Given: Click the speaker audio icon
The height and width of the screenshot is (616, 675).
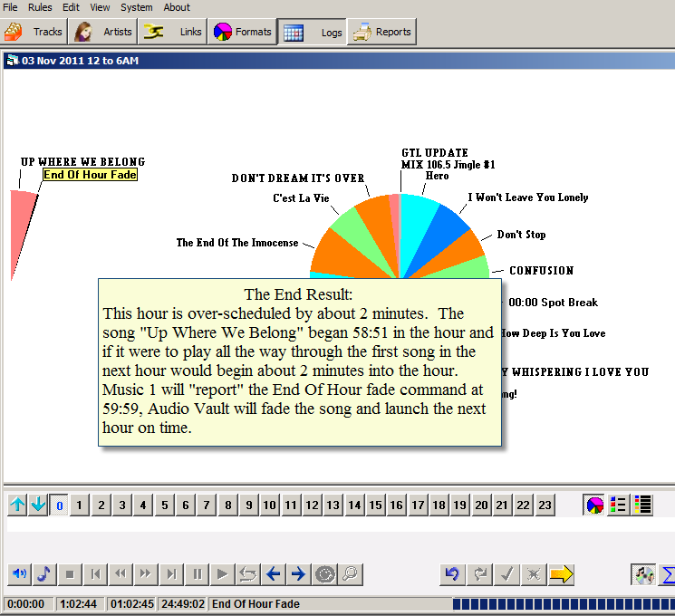Looking at the screenshot, I should point(19,574).
